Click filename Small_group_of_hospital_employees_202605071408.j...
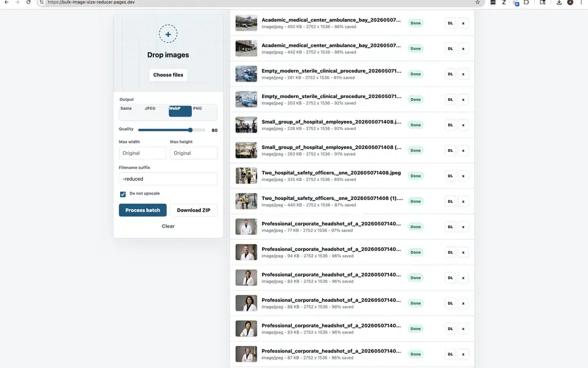588x368 pixels. [331, 121]
